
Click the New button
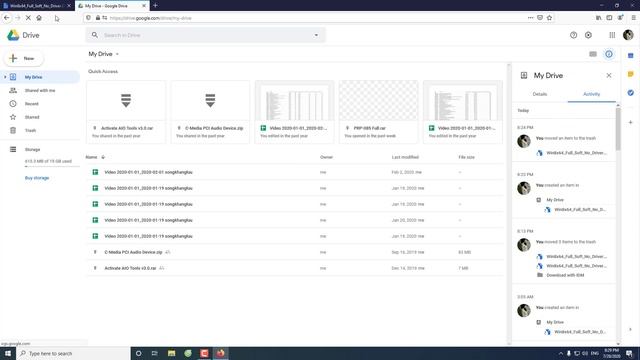click(24, 58)
